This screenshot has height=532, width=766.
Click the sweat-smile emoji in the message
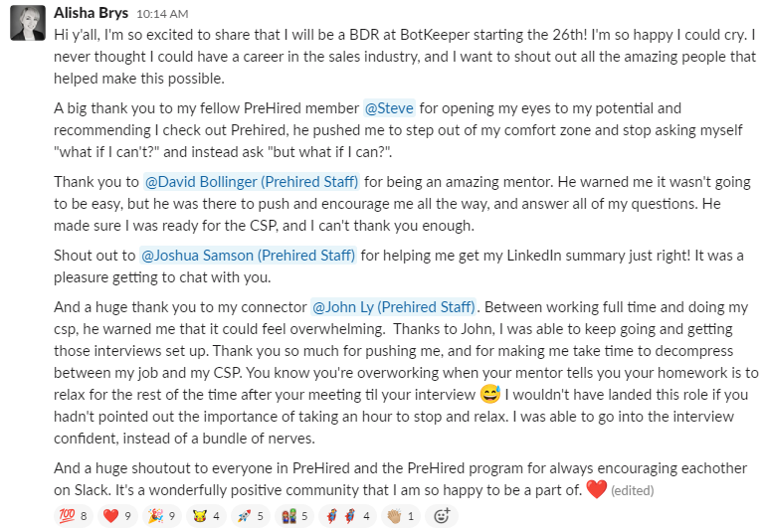489,396
